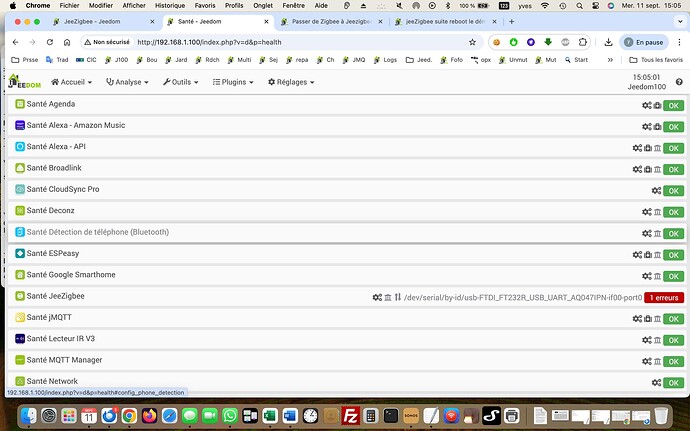The width and height of the screenshot is (690, 431).
Task: Open gears icon for Santé Google Smarthome
Action: click(646, 276)
